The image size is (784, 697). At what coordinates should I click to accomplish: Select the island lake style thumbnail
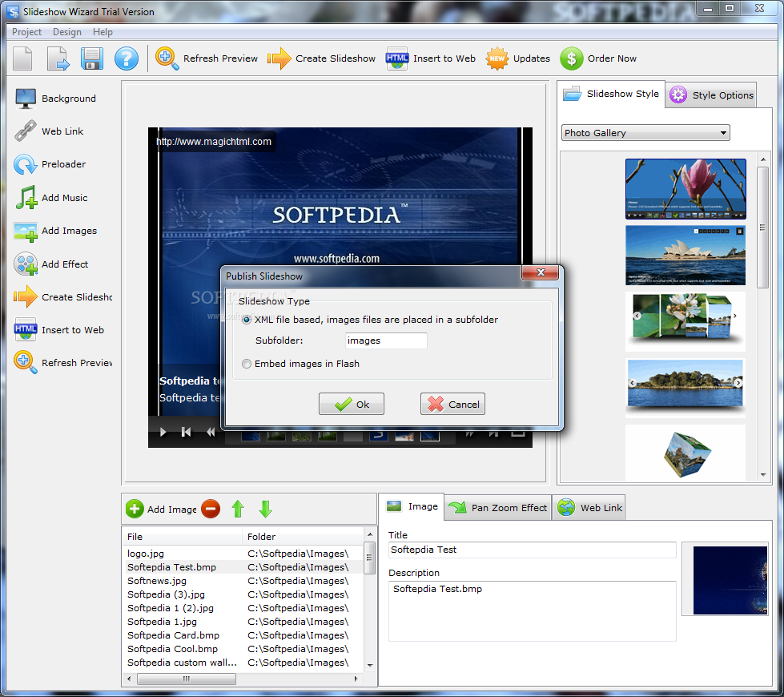click(685, 388)
